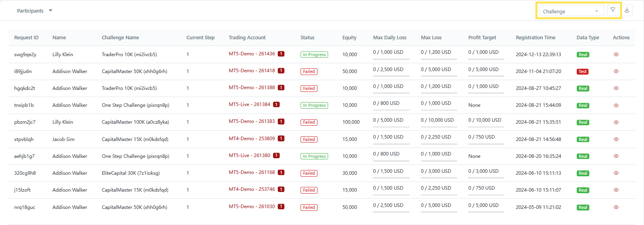Click the filter funnel icon
This screenshot has width=644, height=225.
[613, 11]
